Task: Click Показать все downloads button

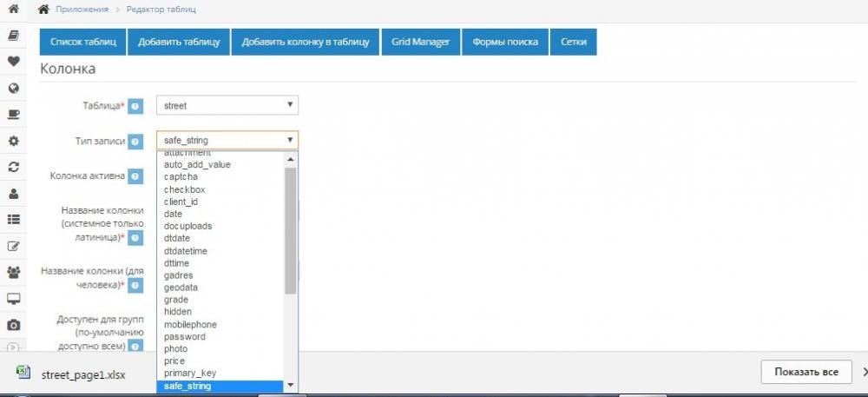Action: (806, 372)
